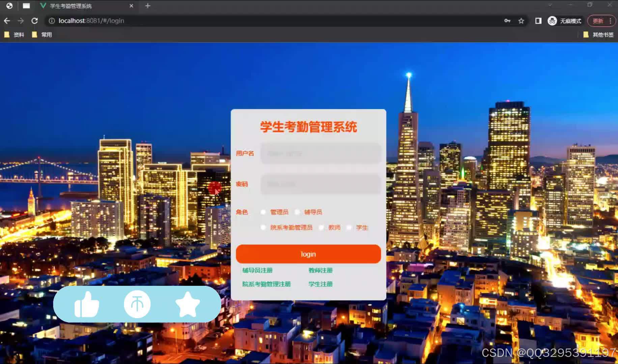The image size is (618, 364).
Task: Open the 学生注册 link
Action: click(x=320, y=284)
